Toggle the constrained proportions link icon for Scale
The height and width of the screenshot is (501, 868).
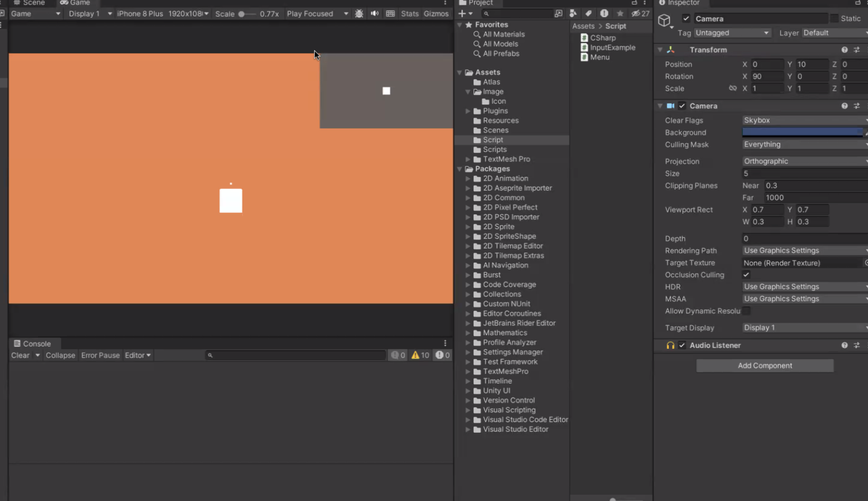click(733, 88)
